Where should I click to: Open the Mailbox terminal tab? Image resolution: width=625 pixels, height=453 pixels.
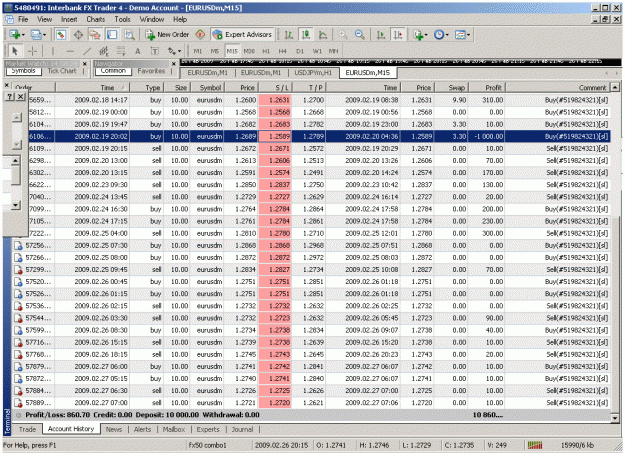174,429
